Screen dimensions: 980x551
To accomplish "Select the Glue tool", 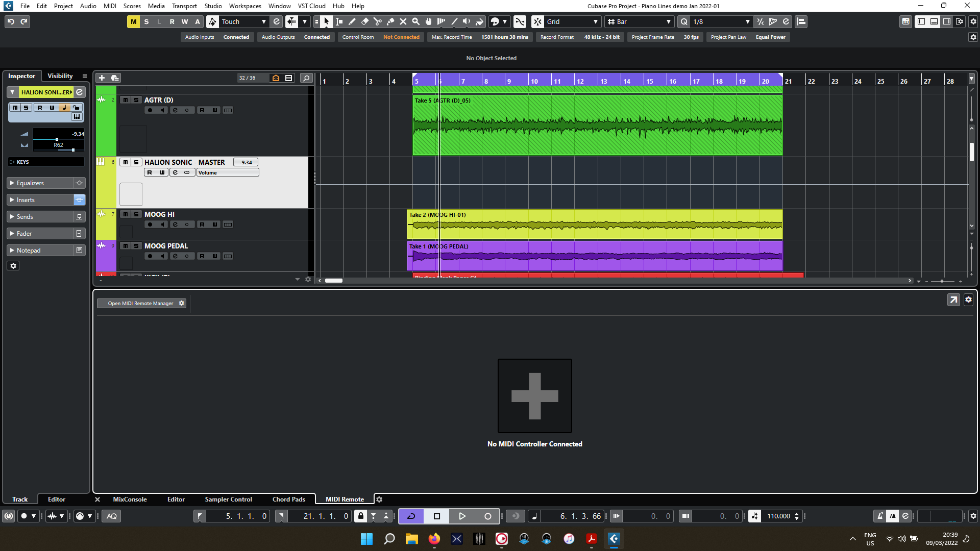I will [390, 21].
